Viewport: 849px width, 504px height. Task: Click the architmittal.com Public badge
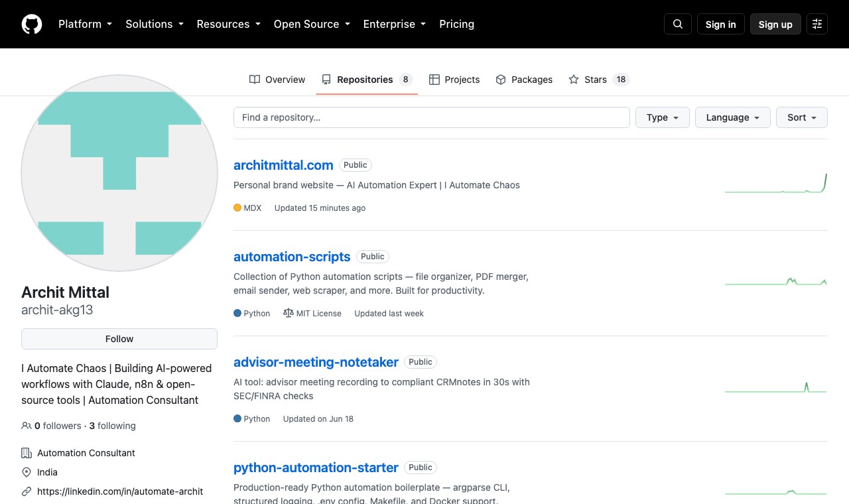coord(356,165)
